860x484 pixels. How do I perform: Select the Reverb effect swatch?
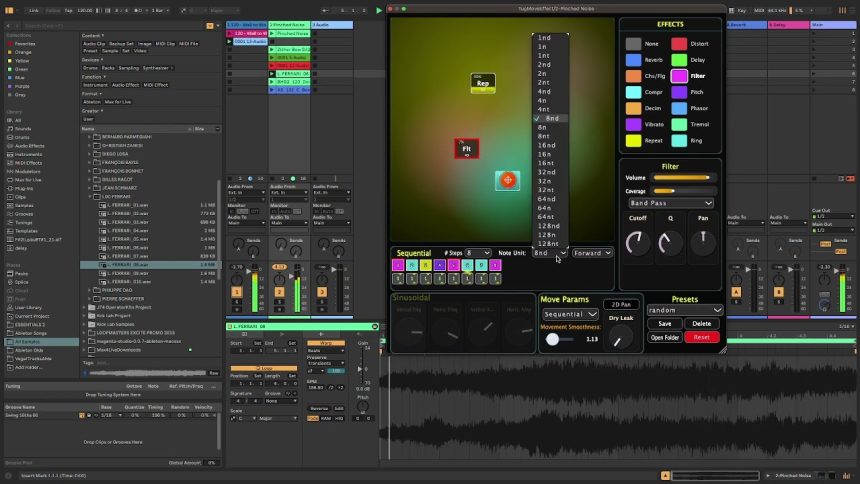tap(633, 60)
